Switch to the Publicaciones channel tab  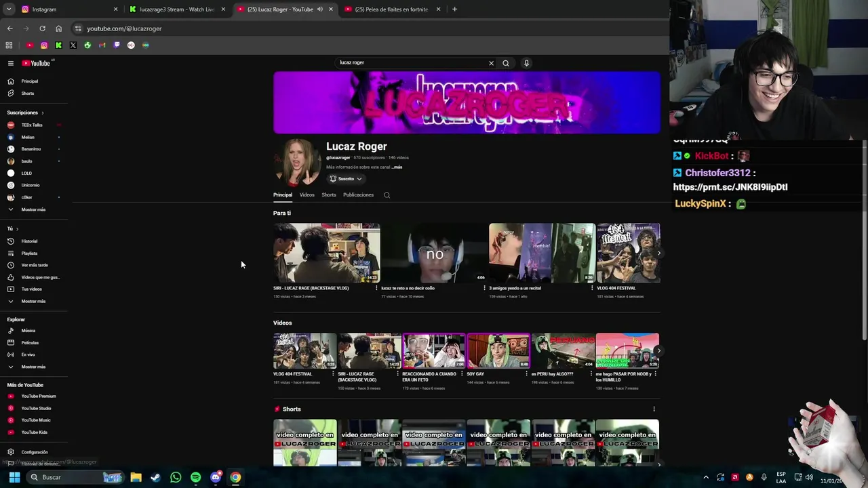(358, 195)
